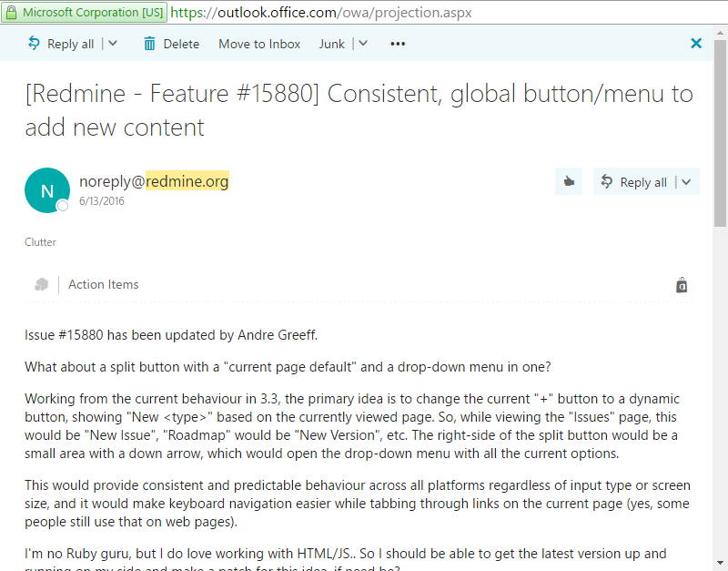Screen dimensions: 728x571
Task: Click the thumbs-up like icon
Action: tap(569, 181)
